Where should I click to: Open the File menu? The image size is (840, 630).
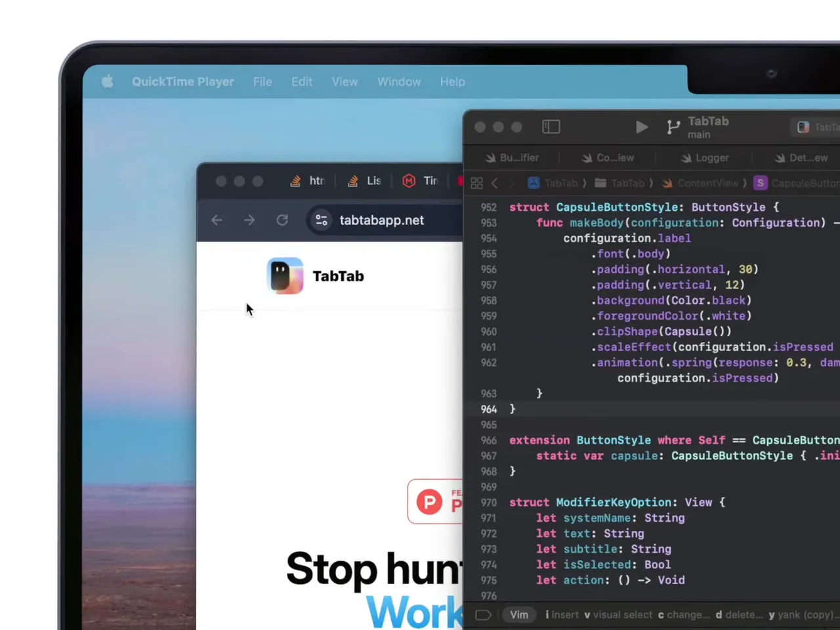click(262, 81)
